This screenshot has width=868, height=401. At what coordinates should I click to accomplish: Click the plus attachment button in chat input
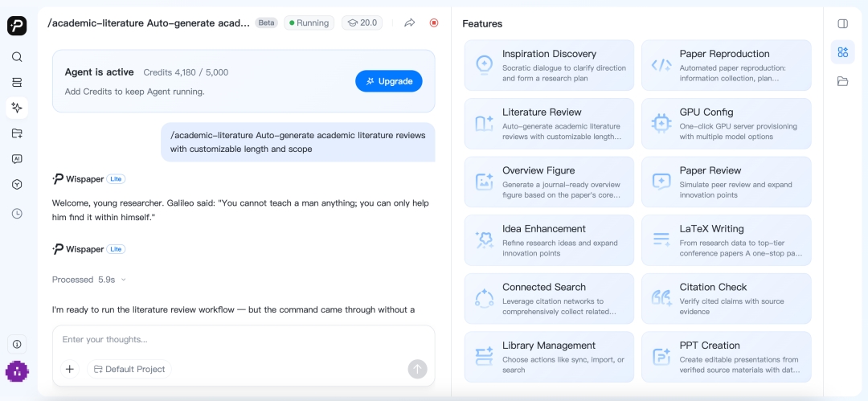point(69,369)
